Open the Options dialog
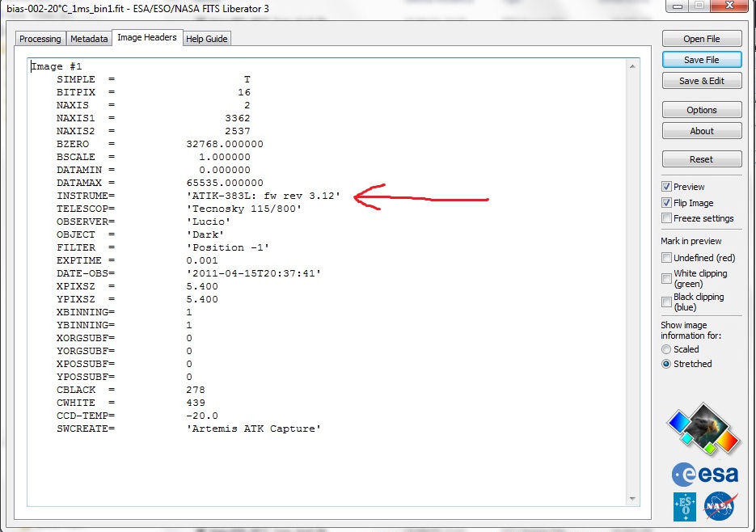 pyautogui.click(x=702, y=110)
